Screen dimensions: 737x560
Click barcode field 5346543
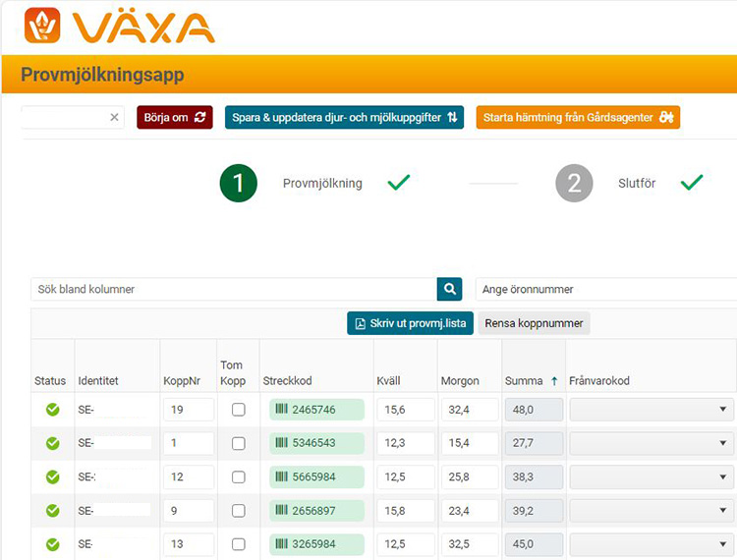[316, 443]
